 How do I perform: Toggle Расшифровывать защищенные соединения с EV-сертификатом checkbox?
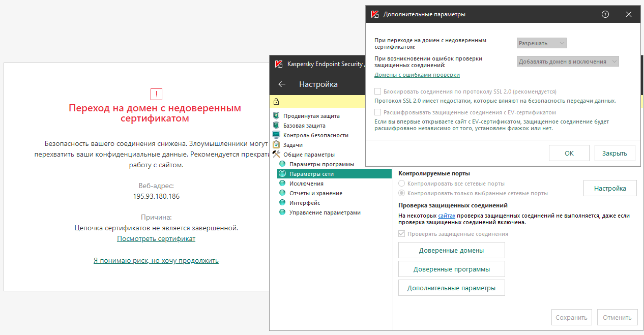point(378,112)
